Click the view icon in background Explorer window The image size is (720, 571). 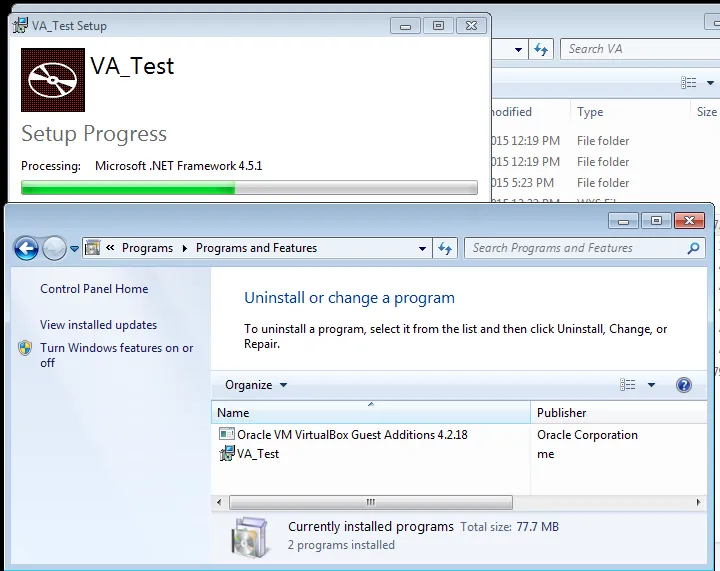(688, 83)
